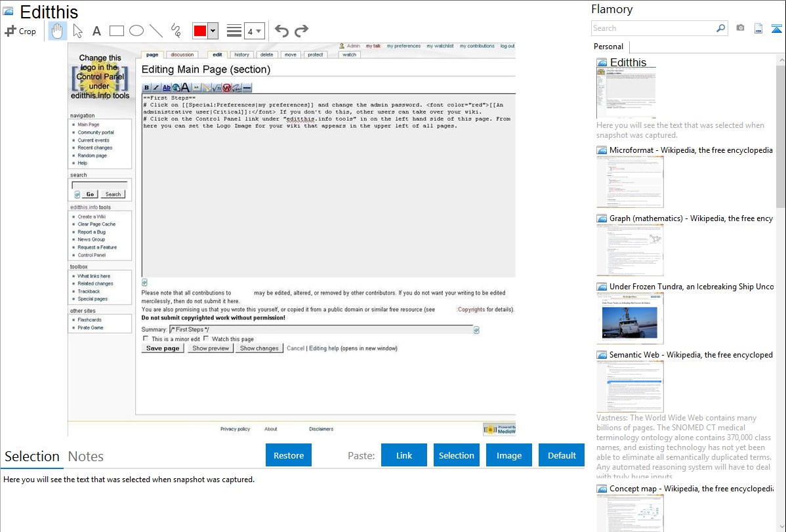Image resolution: width=786 pixels, height=532 pixels.
Task: Tick the "This is a minor edit" checkbox
Action: 146,339
